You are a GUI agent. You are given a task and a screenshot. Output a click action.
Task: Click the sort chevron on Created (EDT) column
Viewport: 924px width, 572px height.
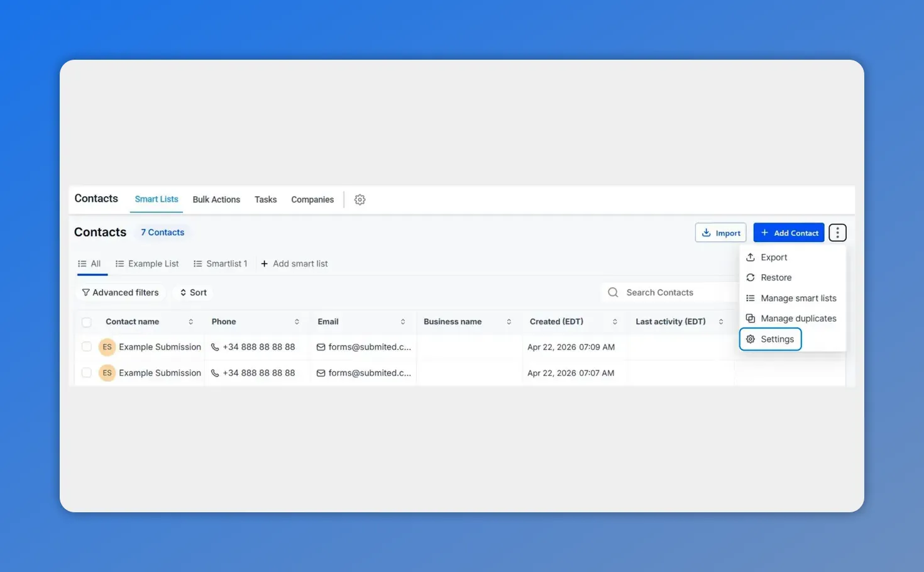(615, 321)
